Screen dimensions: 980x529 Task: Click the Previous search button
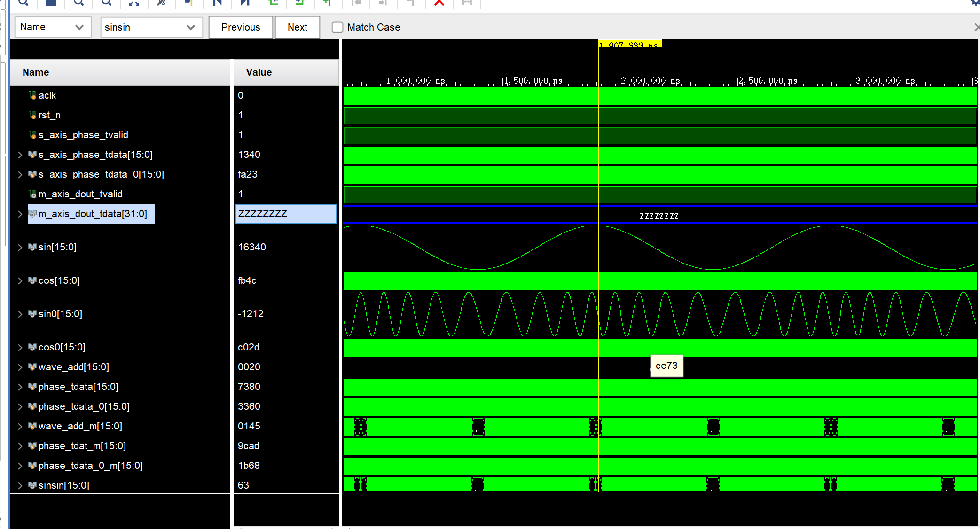click(x=241, y=27)
